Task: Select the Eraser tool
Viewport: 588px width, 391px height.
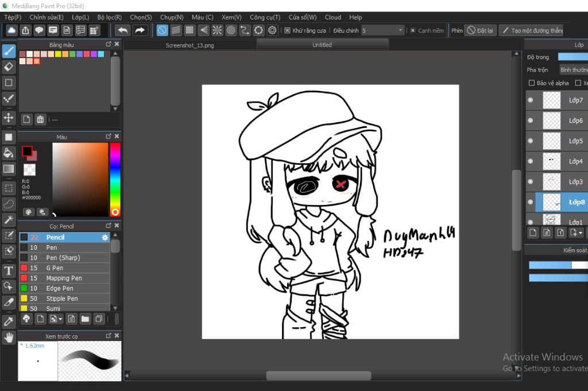Action: tap(9, 67)
